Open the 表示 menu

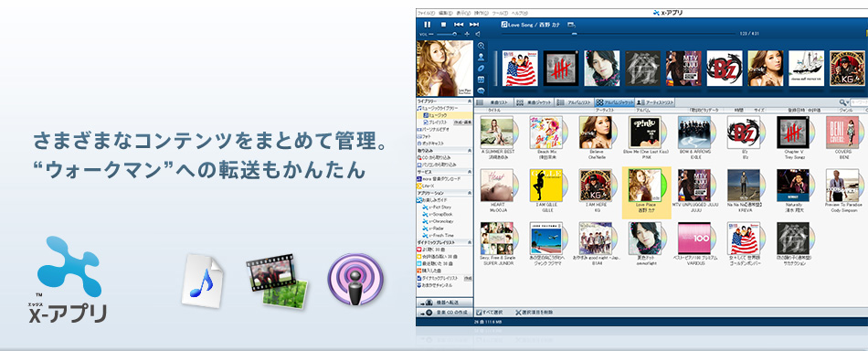(463, 12)
